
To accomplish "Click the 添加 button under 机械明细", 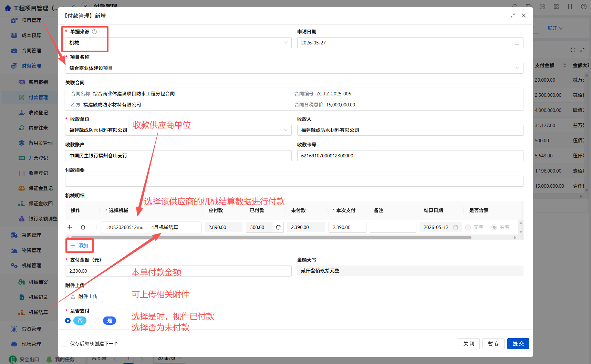I will [x=79, y=246].
